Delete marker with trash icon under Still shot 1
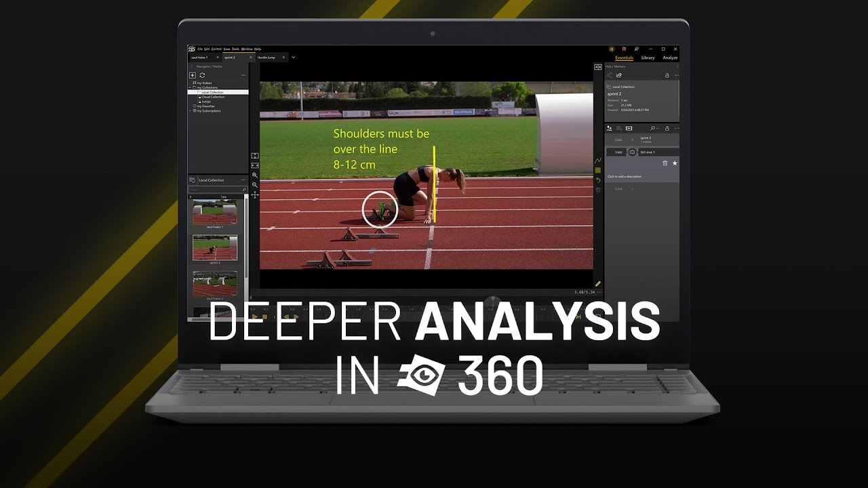This screenshot has height=488, width=868. click(665, 163)
